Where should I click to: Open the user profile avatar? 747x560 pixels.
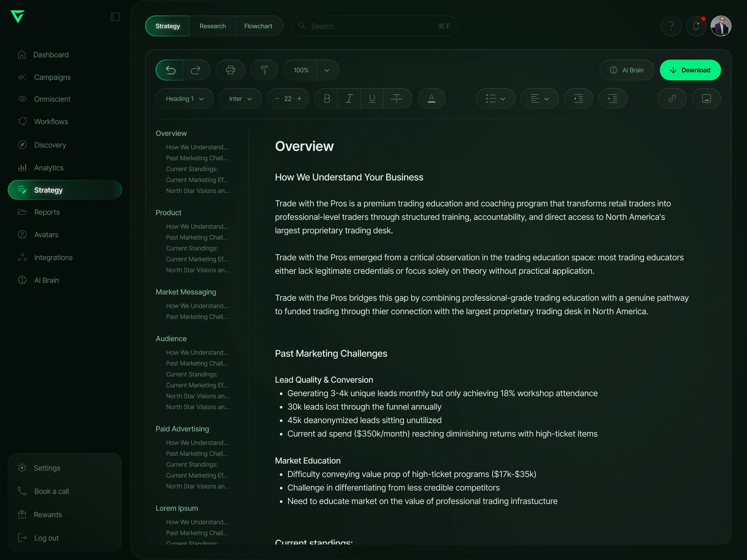click(721, 26)
